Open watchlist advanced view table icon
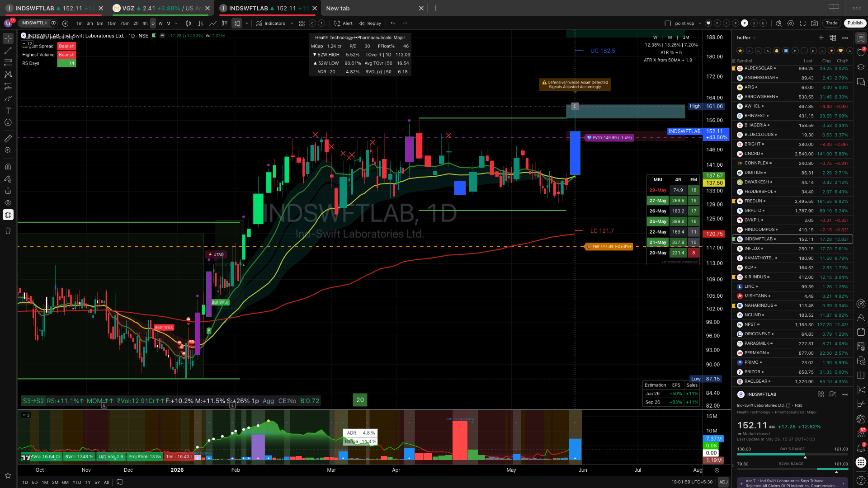Image resolution: width=868 pixels, height=488 pixels. (833, 38)
